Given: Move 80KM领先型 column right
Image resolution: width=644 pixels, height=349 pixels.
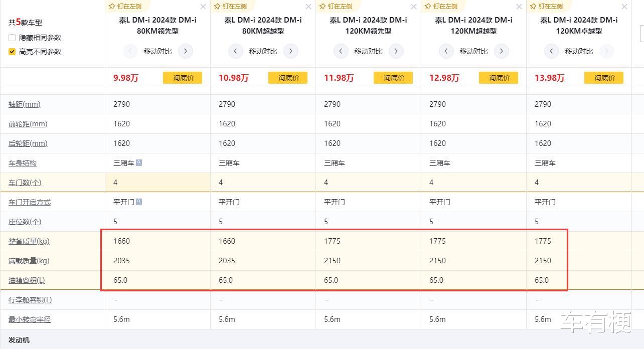Looking at the screenshot, I should click(x=186, y=51).
